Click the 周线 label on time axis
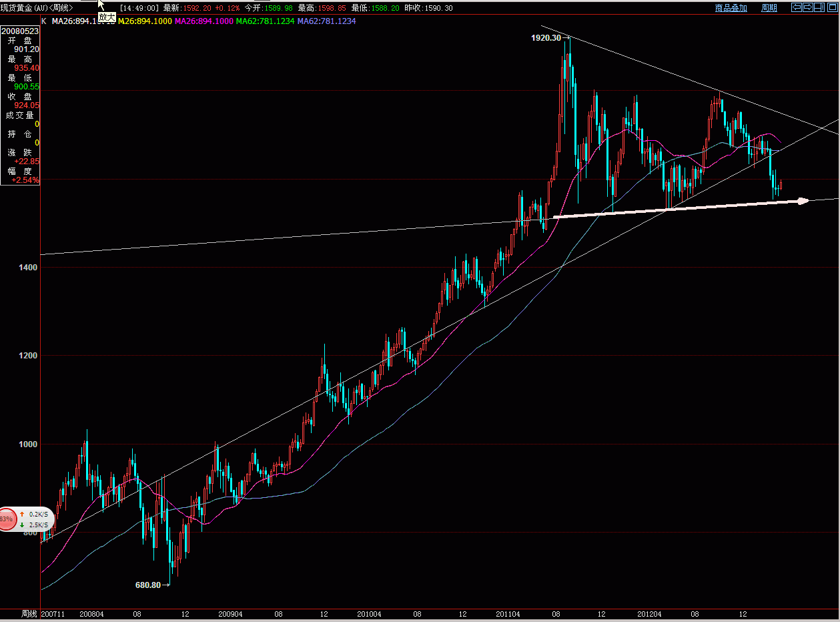The height and width of the screenshot is (622, 840). click(x=28, y=614)
